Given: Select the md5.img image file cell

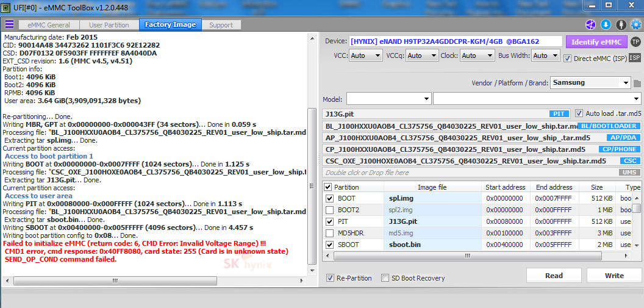Looking at the screenshot, I should pyautogui.click(x=432, y=233).
